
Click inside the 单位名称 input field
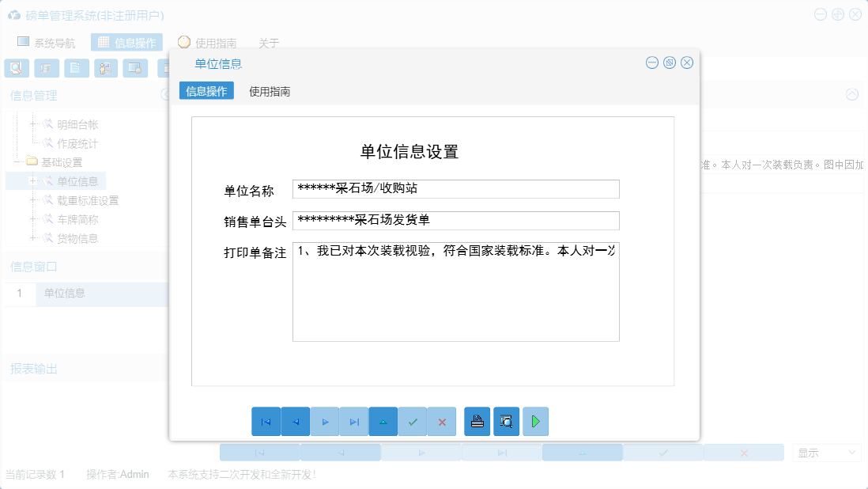(455, 188)
